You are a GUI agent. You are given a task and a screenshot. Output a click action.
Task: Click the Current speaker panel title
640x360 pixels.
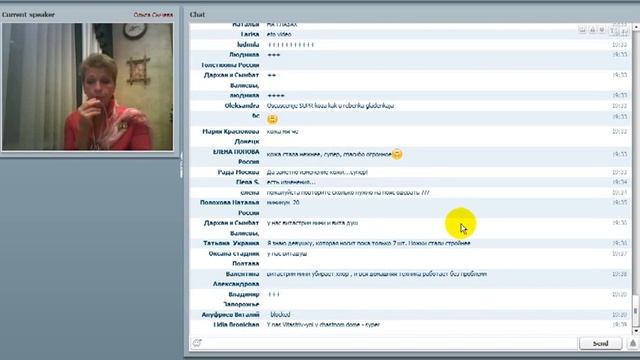tap(28, 15)
